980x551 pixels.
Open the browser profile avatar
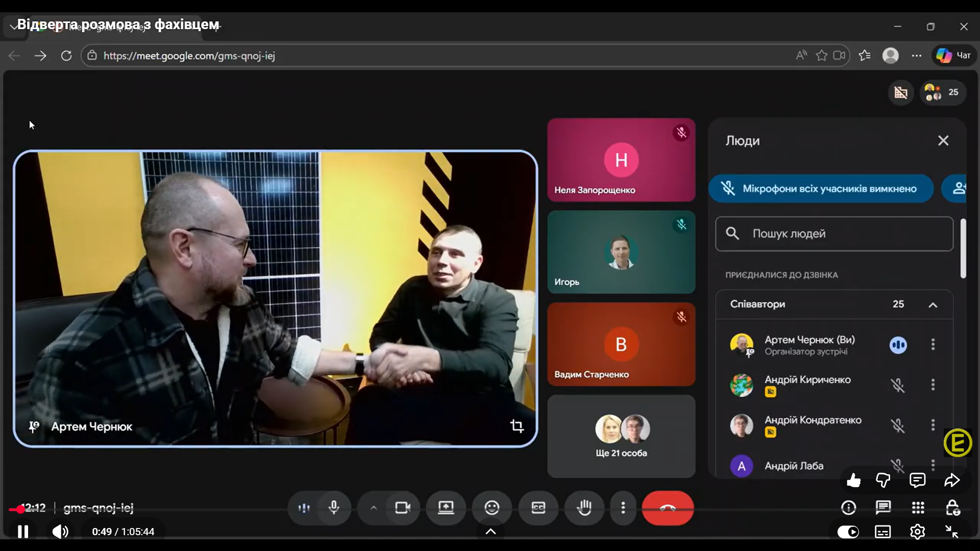[x=891, y=56]
